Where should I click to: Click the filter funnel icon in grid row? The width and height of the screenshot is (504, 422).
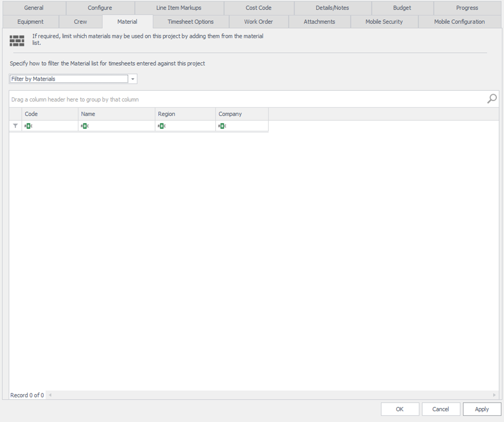pyautogui.click(x=15, y=126)
